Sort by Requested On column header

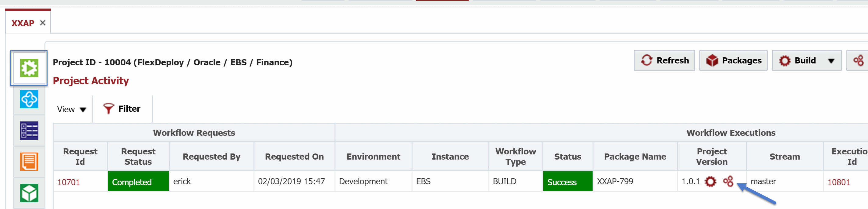(294, 157)
